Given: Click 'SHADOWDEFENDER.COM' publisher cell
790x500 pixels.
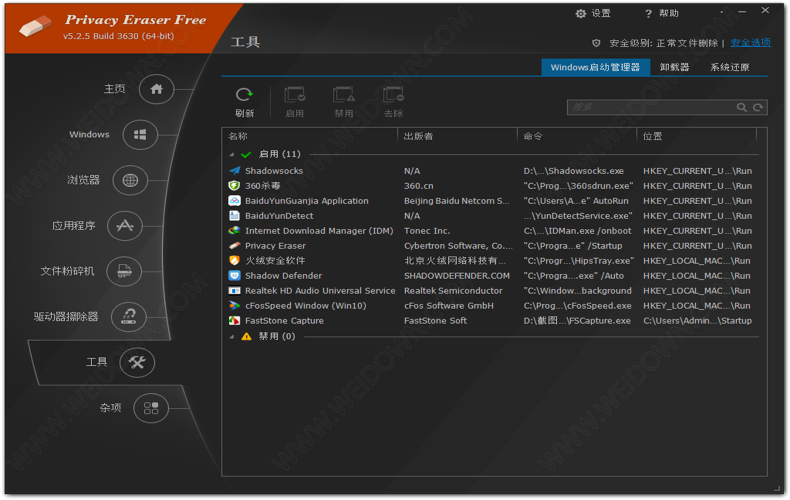Looking at the screenshot, I should tap(456, 276).
